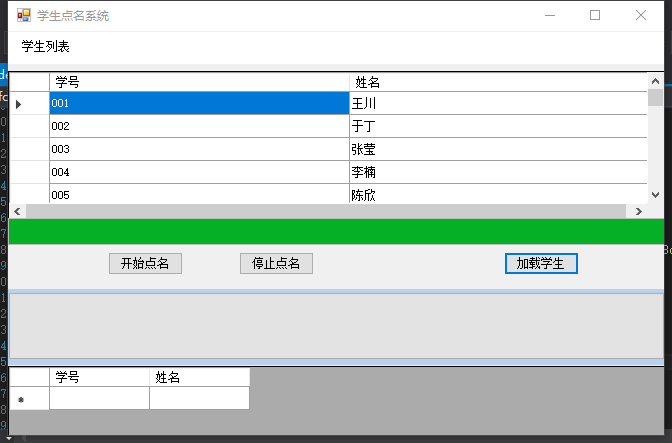Click the left arrow of the horizontal scrollbar
The width and height of the screenshot is (672, 443).
(17, 211)
